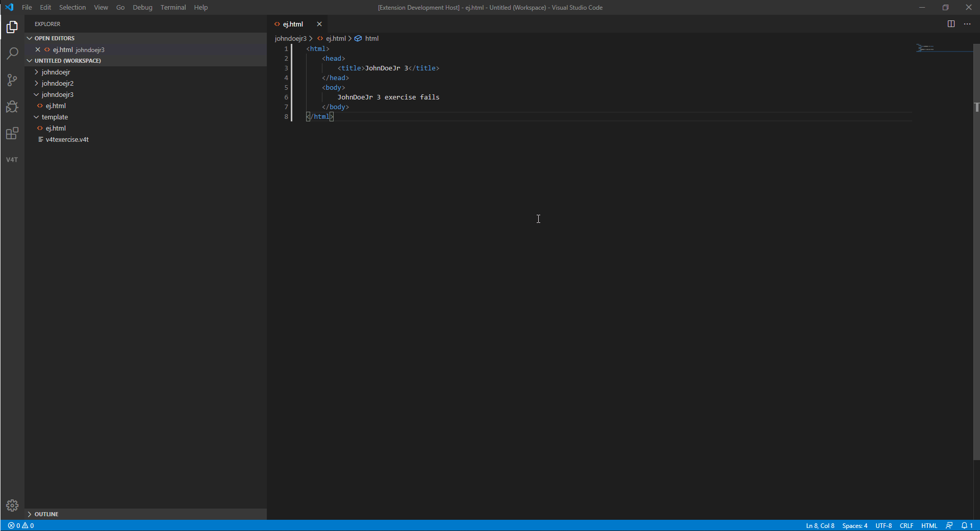Open the Extensions view

point(12,133)
